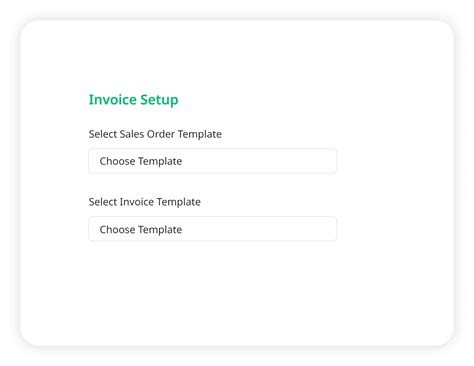
Task: Select Choose Template text under Sales Order
Action: (x=141, y=161)
